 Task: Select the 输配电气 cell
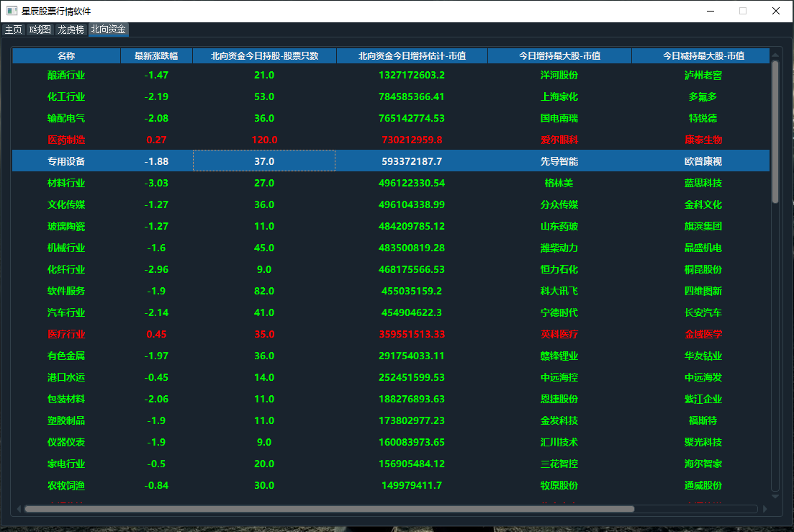pos(66,119)
